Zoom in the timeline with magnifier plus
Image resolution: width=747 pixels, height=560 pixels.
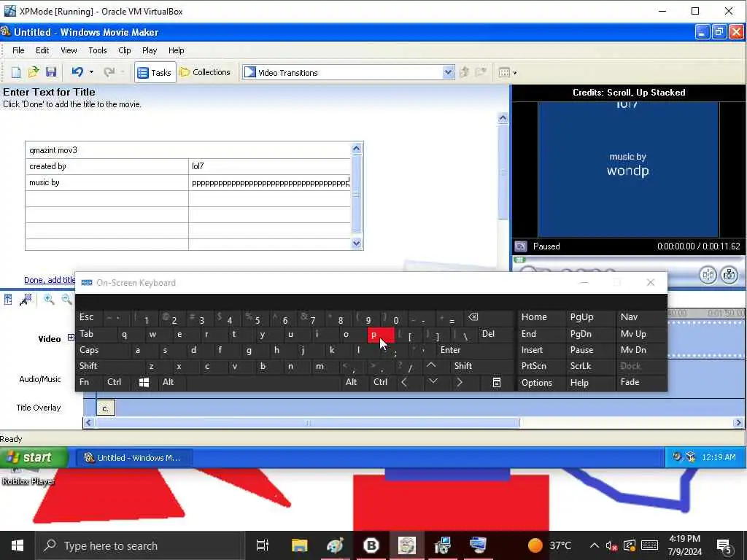pyautogui.click(x=49, y=299)
